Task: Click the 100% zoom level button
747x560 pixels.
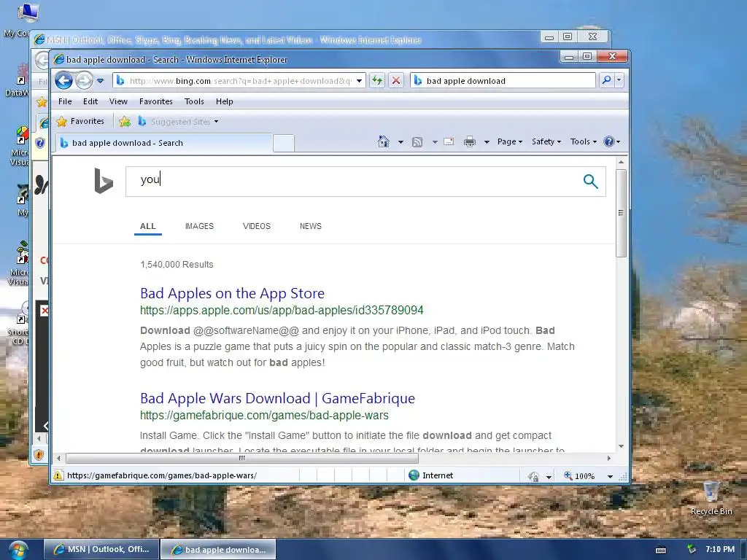Action: [580, 475]
